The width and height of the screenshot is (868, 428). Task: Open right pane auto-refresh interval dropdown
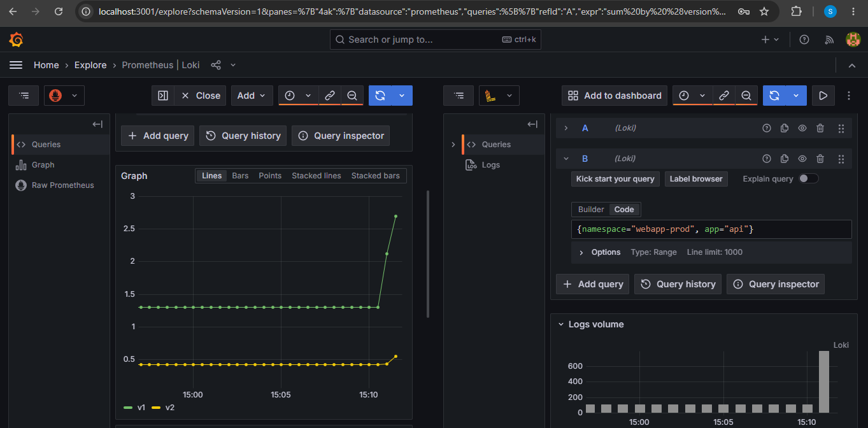tap(796, 96)
